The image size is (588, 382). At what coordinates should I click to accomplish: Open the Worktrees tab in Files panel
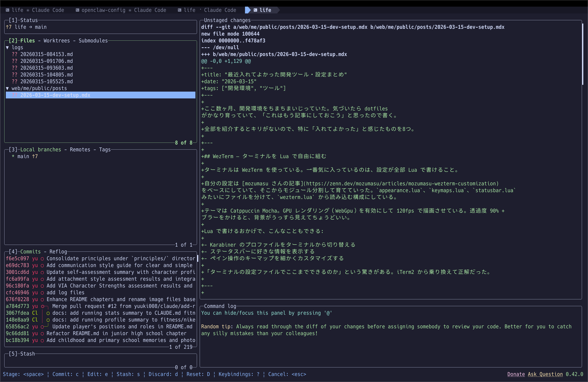(x=57, y=40)
